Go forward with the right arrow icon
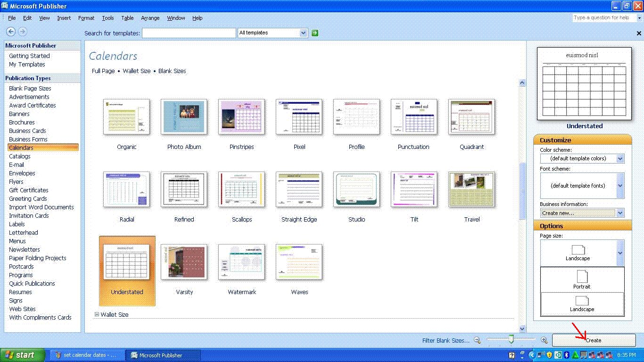Image resolution: width=644 pixels, height=362 pixels. coord(22,32)
